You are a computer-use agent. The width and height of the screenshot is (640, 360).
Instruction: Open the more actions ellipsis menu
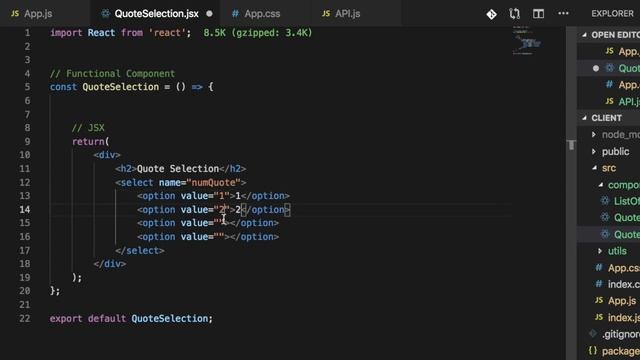pos(563,13)
